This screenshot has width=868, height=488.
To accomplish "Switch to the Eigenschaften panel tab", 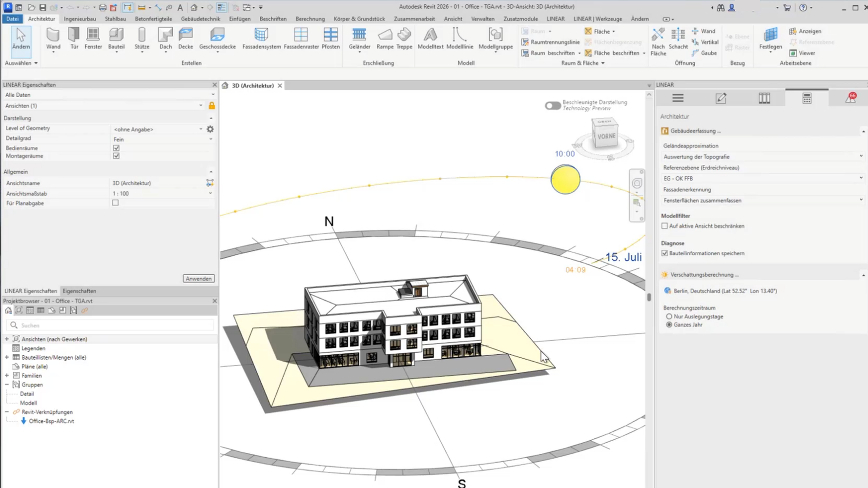I will 79,291.
